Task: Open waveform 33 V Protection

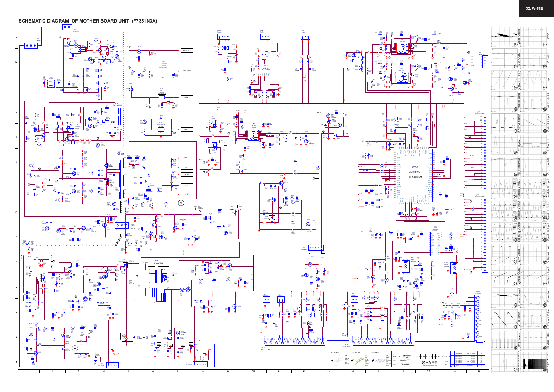Action: (505, 319)
